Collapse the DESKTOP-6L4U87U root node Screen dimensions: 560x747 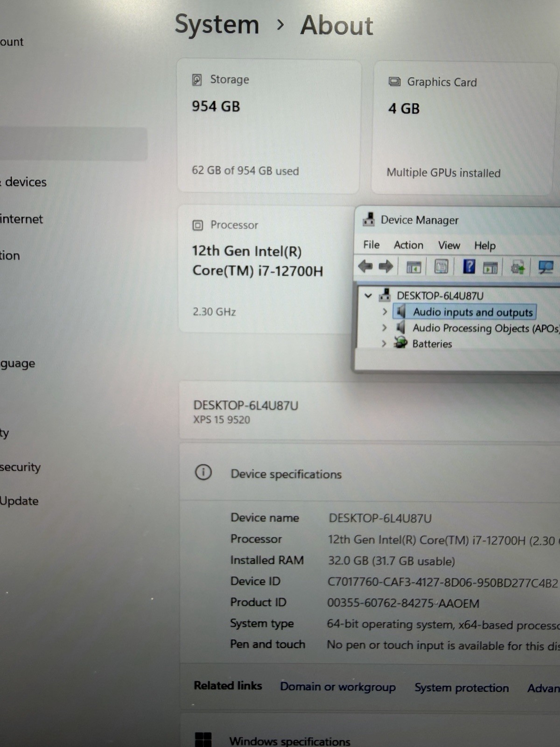coord(368,296)
